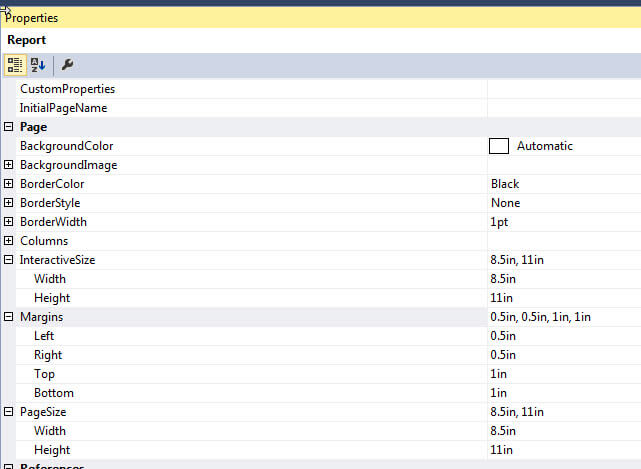Collapse the Page category
Image resolution: width=641 pixels, height=469 pixels.
(9, 127)
